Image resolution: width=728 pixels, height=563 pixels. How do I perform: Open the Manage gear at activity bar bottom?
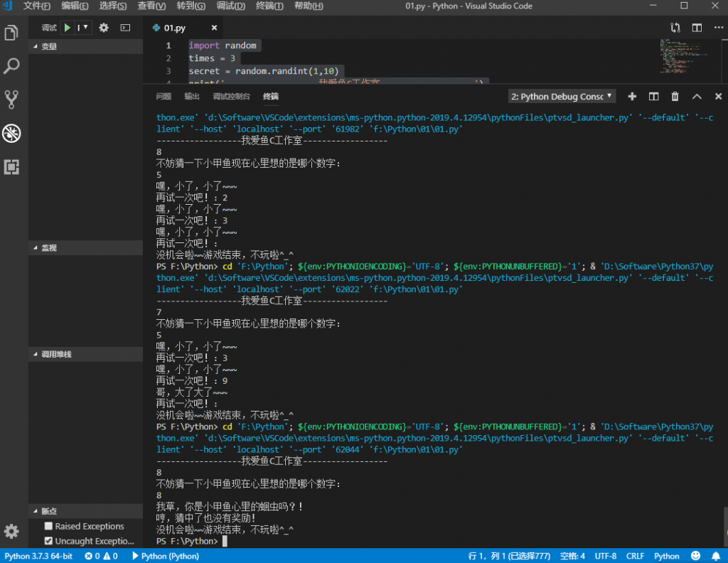(11, 531)
